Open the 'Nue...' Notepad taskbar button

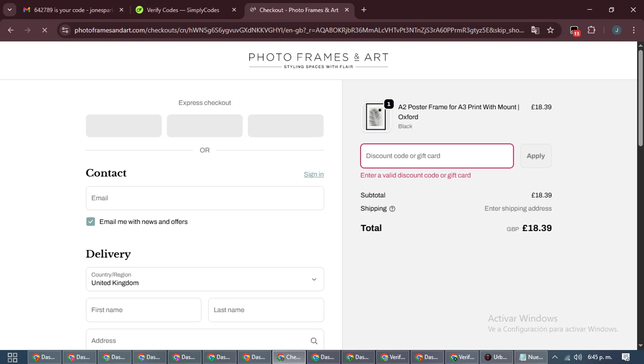(531, 357)
